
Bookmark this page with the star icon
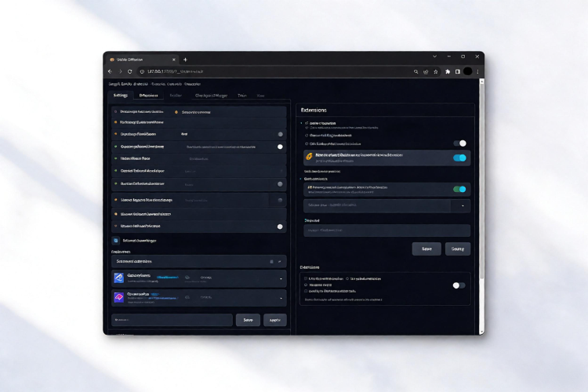click(x=435, y=71)
